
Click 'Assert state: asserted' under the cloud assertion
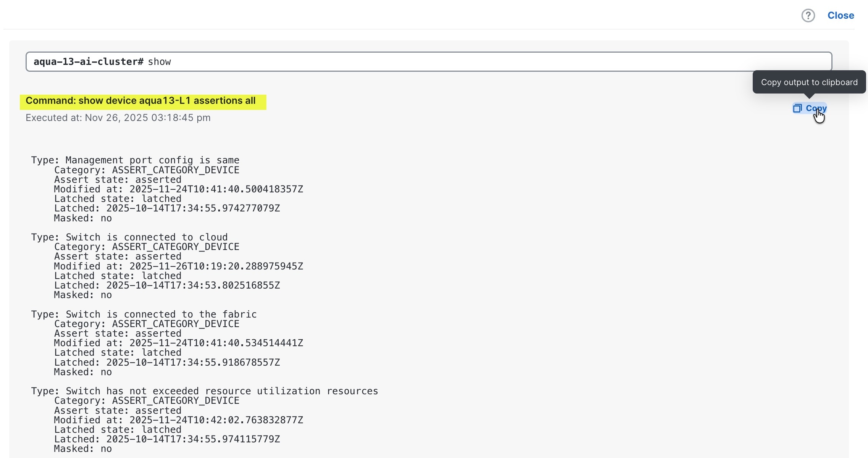point(117,256)
